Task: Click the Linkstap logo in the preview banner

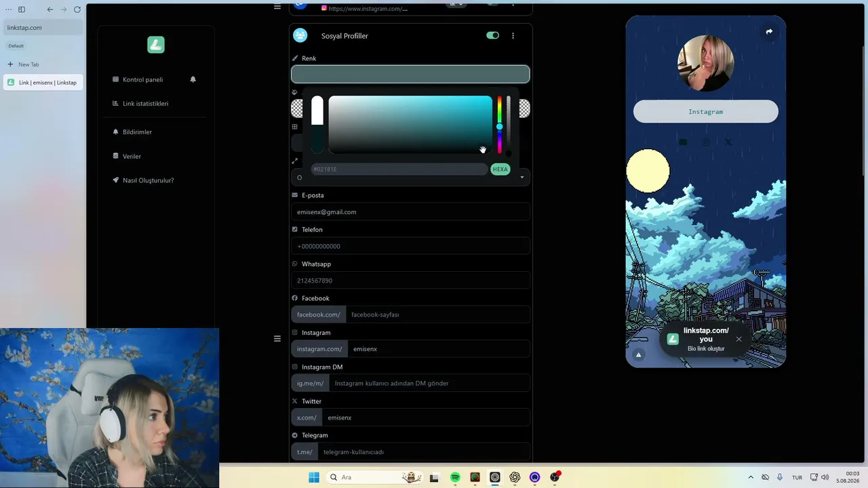Action: click(x=673, y=339)
